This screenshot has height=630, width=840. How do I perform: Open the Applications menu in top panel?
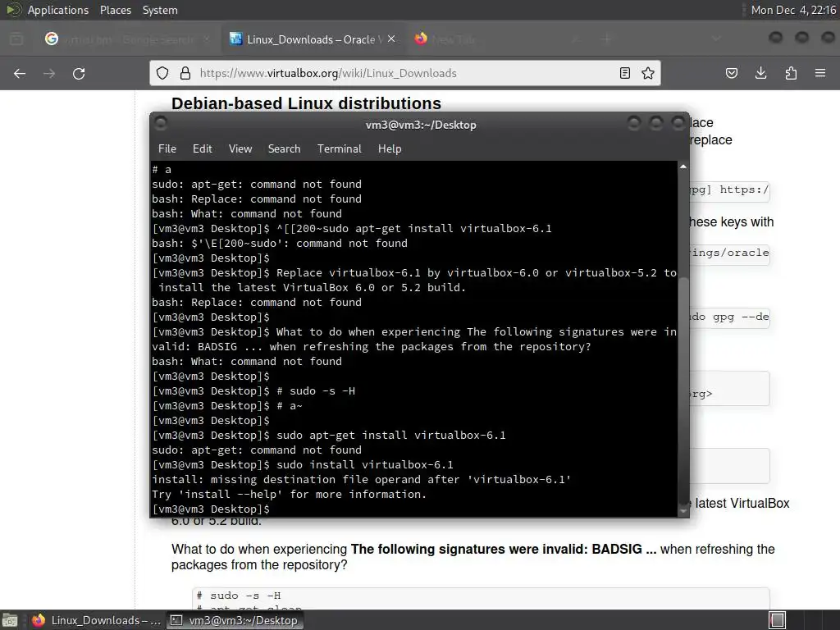tap(58, 10)
